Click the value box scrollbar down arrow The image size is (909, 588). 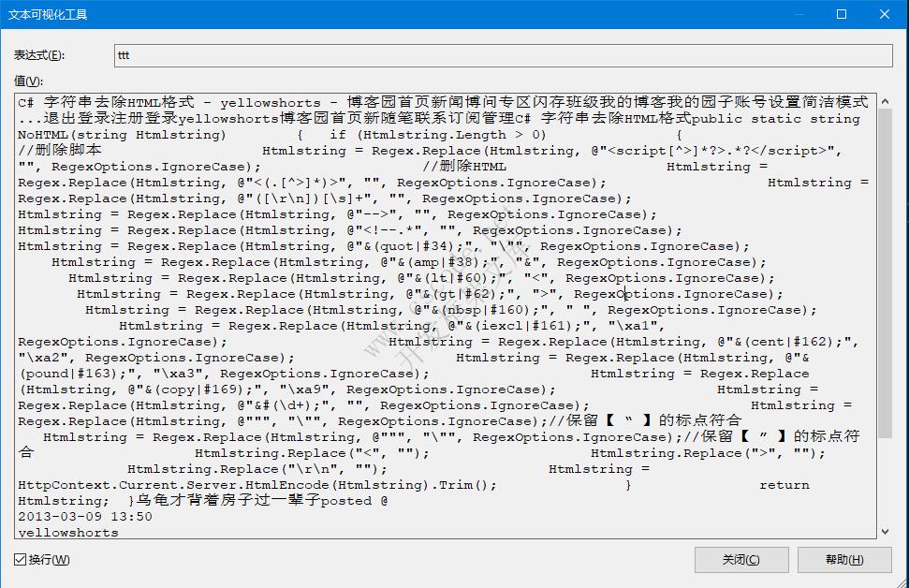click(886, 531)
